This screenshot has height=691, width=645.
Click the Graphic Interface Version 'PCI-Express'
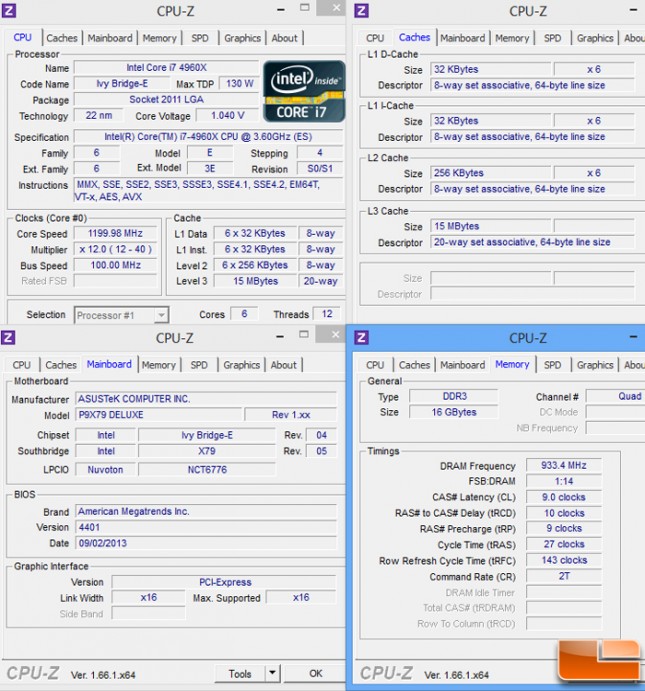pos(224,582)
